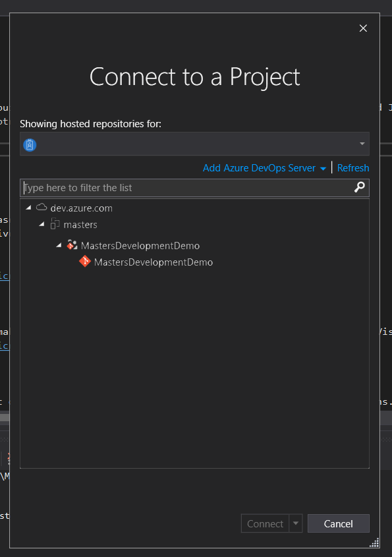Close the Connect to a Project dialog
The image size is (392, 557).
[363, 28]
